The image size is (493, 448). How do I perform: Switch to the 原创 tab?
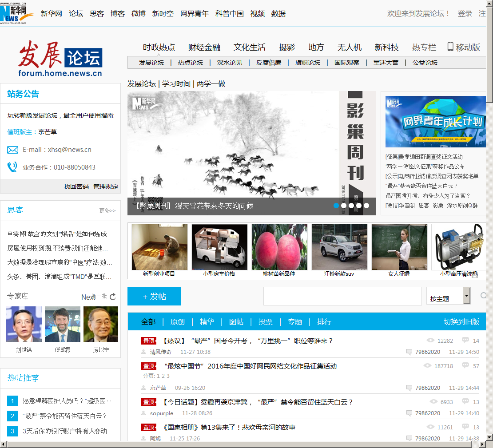click(x=178, y=321)
